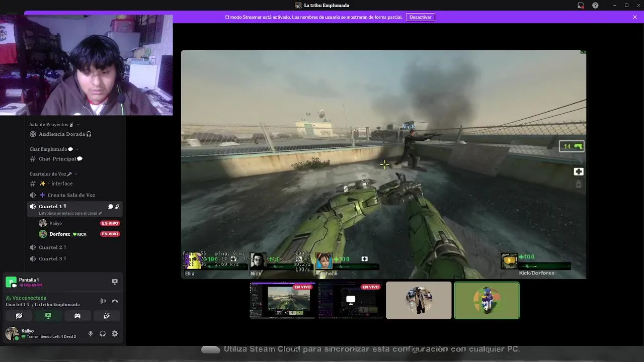This screenshot has width=644, height=362.
Task: Start an activity with game controller button
Action: point(77,316)
